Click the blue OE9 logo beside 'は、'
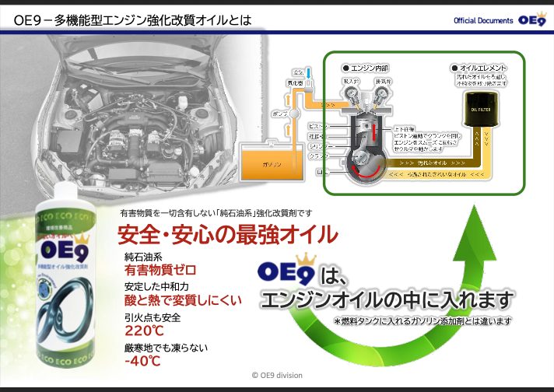Image resolution: width=554 pixels, height=392 pixels. pyautogui.click(x=287, y=269)
